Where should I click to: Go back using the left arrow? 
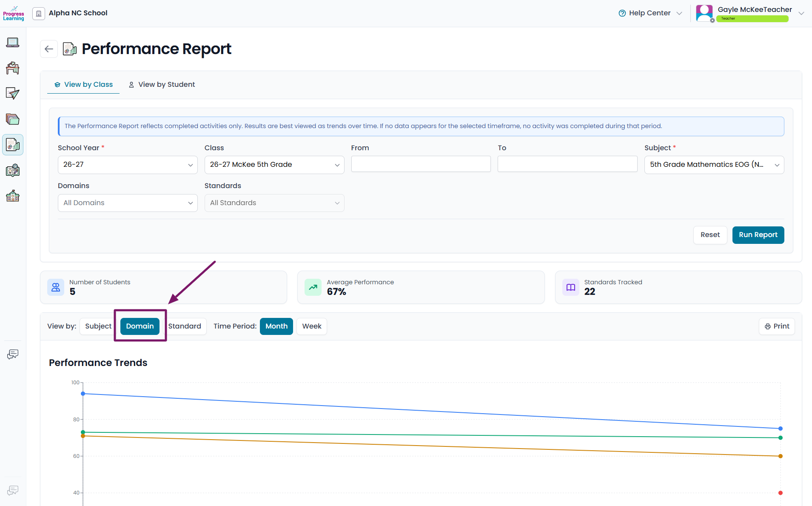49,49
